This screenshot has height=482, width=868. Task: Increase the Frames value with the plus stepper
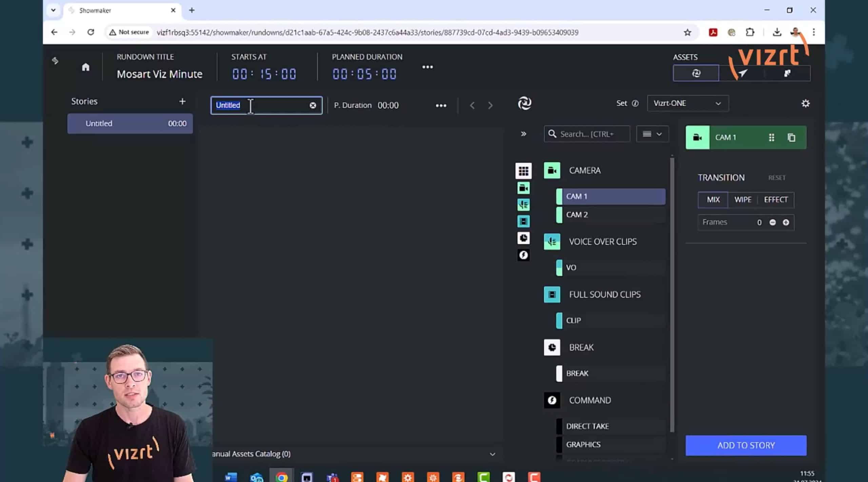(x=786, y=222)
